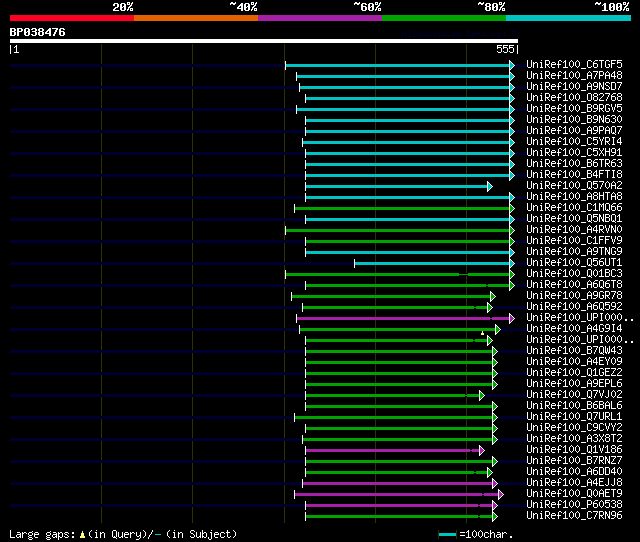Click the UniRef100_Q570A2 label
This screenshot has width=640, height=542.
point(574,186)
